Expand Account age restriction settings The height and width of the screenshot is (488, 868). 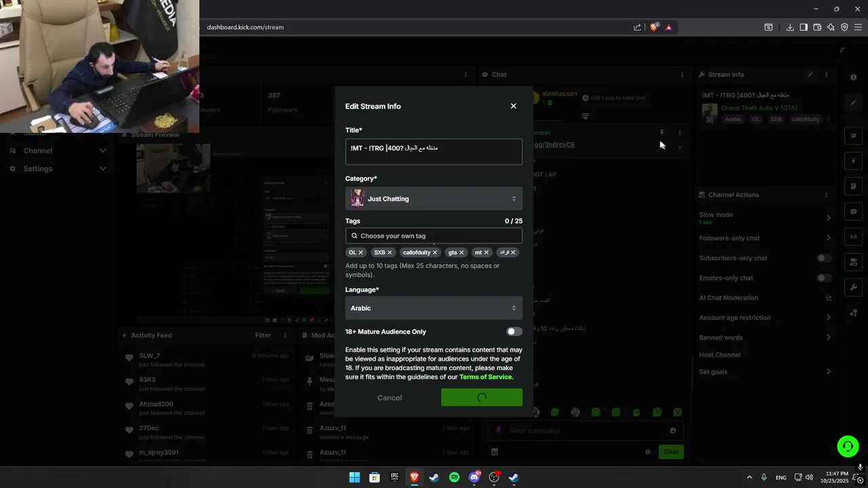pos(828,317)
